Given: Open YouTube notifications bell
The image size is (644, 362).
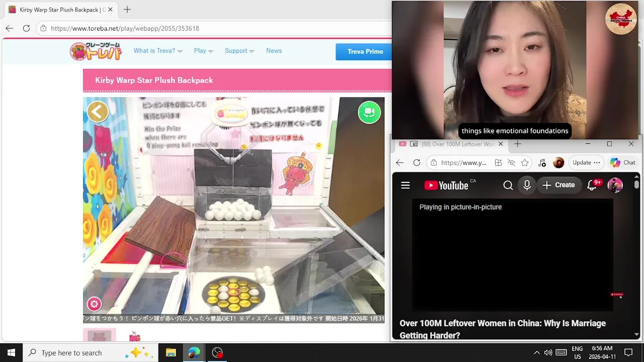Looking at the screenshot, I should point(592,186).
